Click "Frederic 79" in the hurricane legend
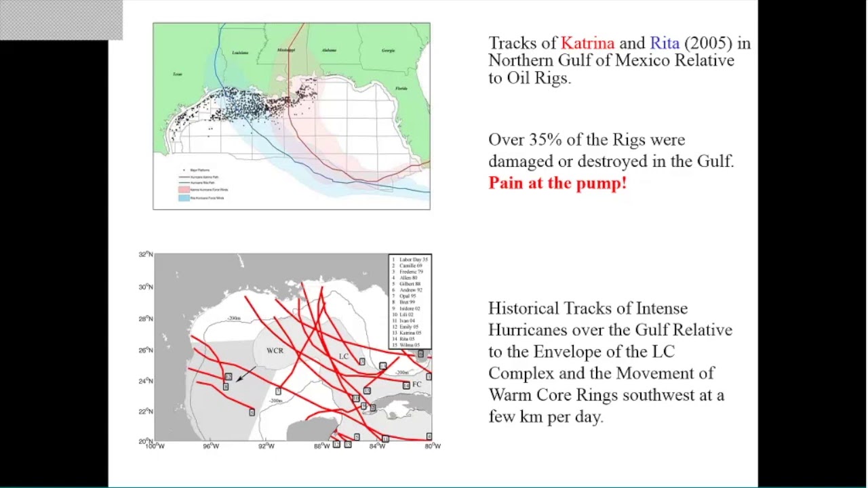Viewport: 868px width, 488px height. pyautogui.click(x=412, y=272)
